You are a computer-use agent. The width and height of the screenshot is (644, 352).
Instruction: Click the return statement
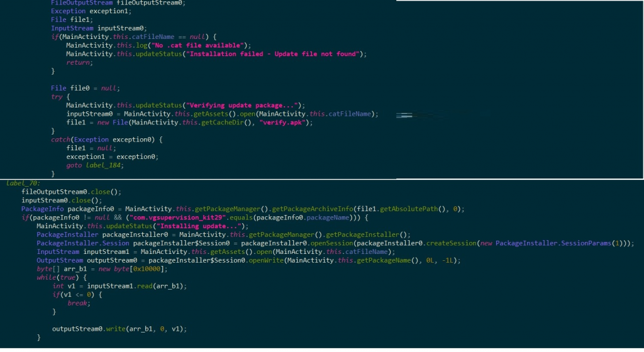tap(80, 62)
